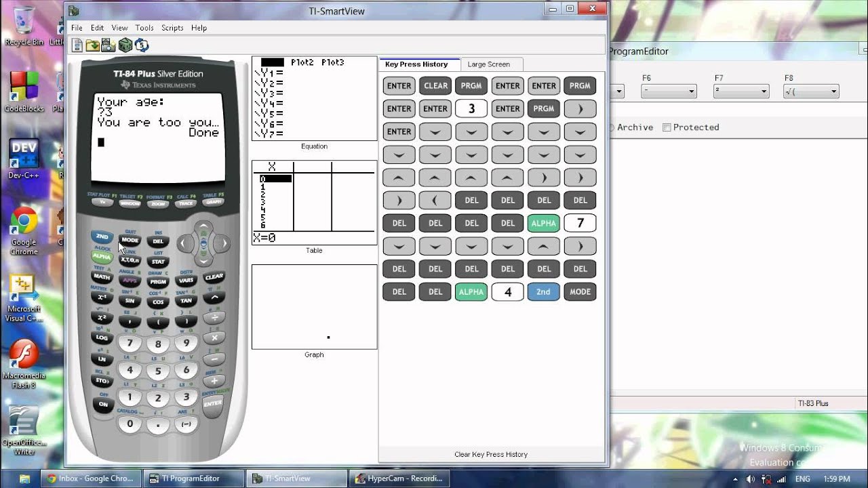The height and width of the screenshot is (488, 868).
Task: Open the View menu
Action: [x=119, y=28]
